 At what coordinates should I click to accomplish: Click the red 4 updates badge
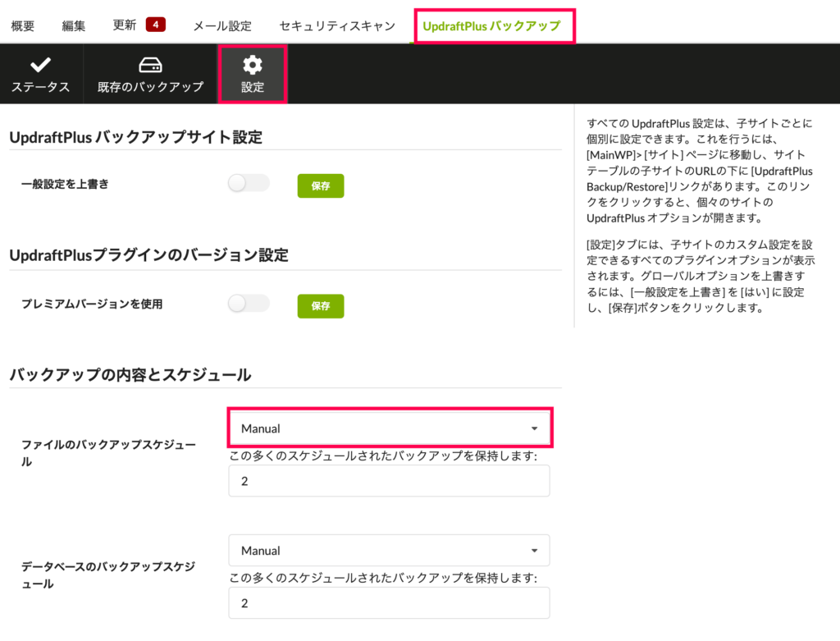(x=155, y=25)
